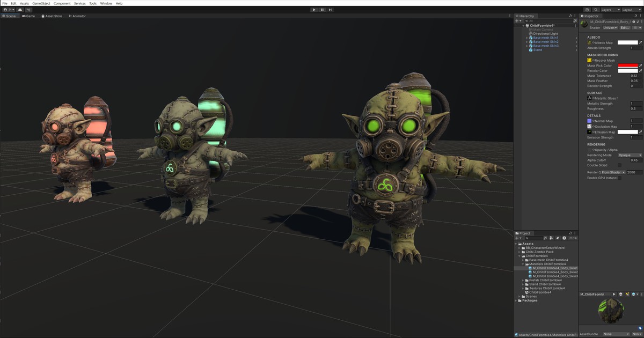The height and width of the screenshot is (338, 644).
Task: Collapse the Materials ChibiFzombie4 folder
Action: tap(524, 264)
